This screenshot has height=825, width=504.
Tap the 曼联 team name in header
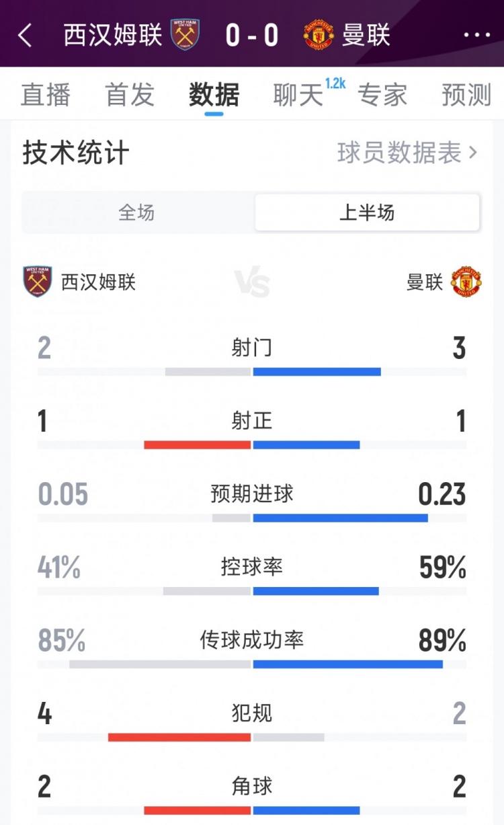tap(366, 35)
